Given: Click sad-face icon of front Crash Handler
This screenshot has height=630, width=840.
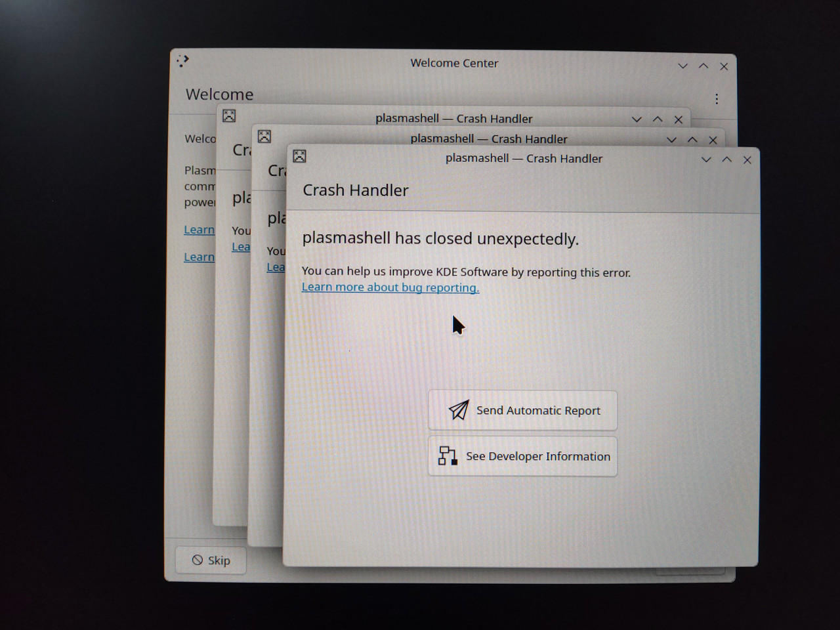Looking at the screenshot, I should pyautogui.click(x=299, y=156).
